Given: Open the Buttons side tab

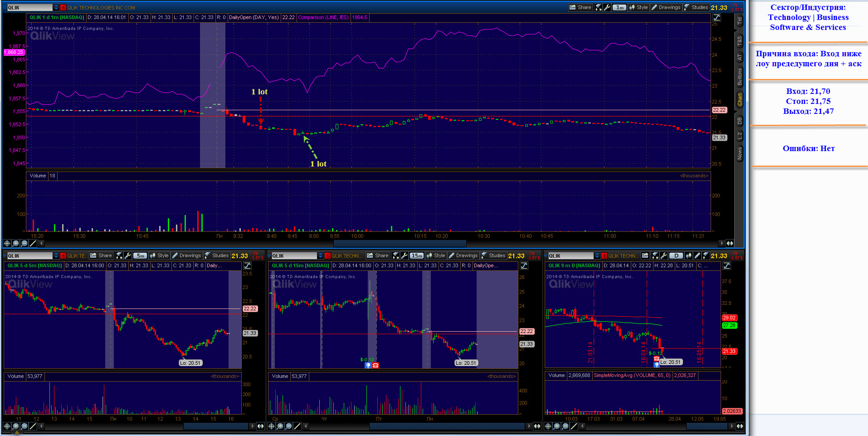Looking at the screenshot, I should [x=739, y=77].
